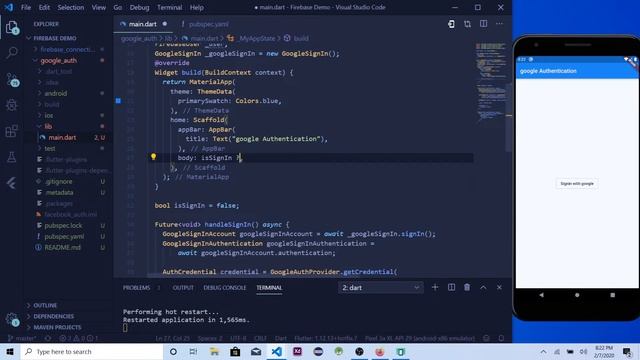Open the Extensions view in activity bar
Screen dimensions: 640x360
point(12,131)
